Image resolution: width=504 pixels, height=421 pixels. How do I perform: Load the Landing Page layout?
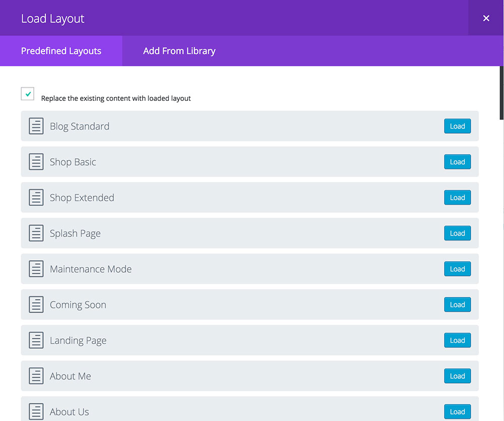[x=457, y=340]
